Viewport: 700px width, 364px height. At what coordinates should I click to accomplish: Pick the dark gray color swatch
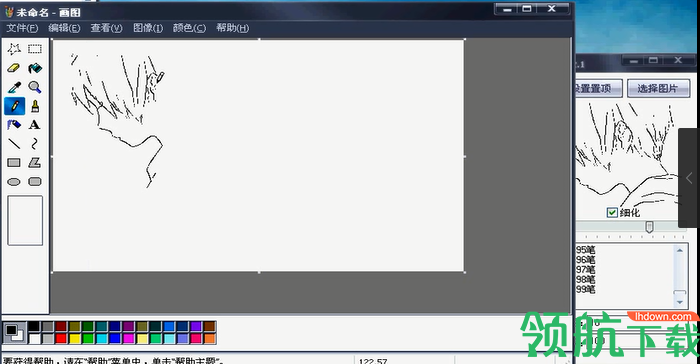(x=48, y=326)
